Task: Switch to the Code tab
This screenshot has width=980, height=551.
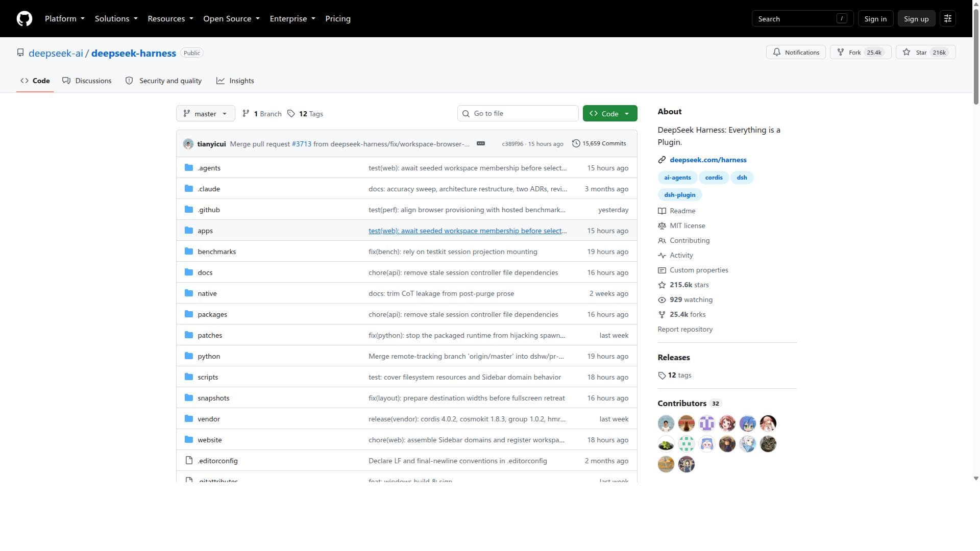Action: [35, 81]
